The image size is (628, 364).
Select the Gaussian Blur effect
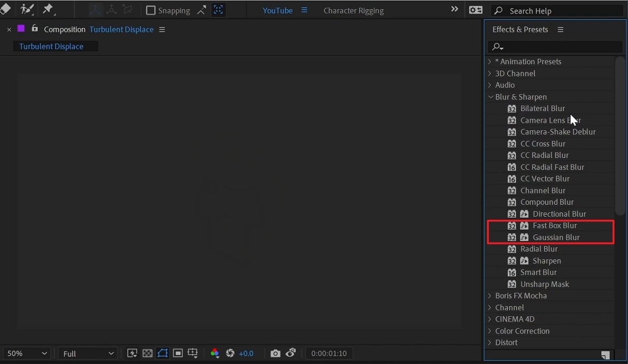click(x=556, y=238)
